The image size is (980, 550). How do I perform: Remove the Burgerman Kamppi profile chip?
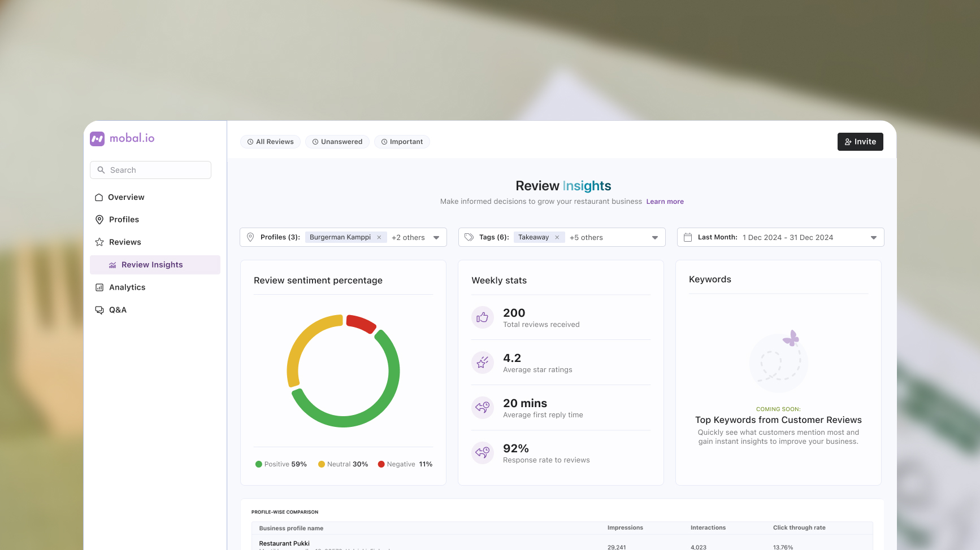click(x=379, y=237)
